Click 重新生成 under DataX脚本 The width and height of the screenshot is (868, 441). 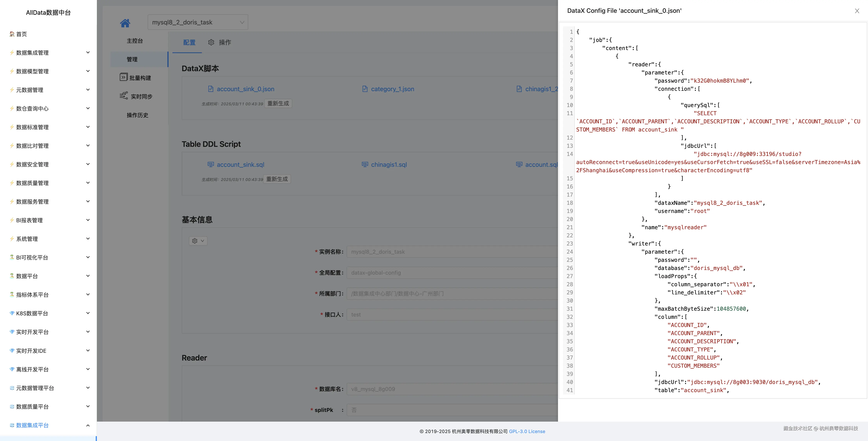click(x=278, y=104)
